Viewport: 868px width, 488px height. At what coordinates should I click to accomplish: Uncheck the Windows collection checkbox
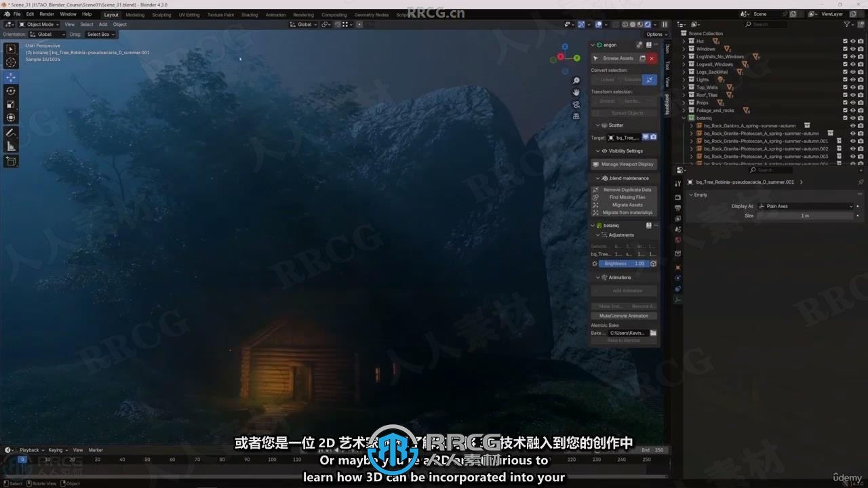click(x=845, y=49)
